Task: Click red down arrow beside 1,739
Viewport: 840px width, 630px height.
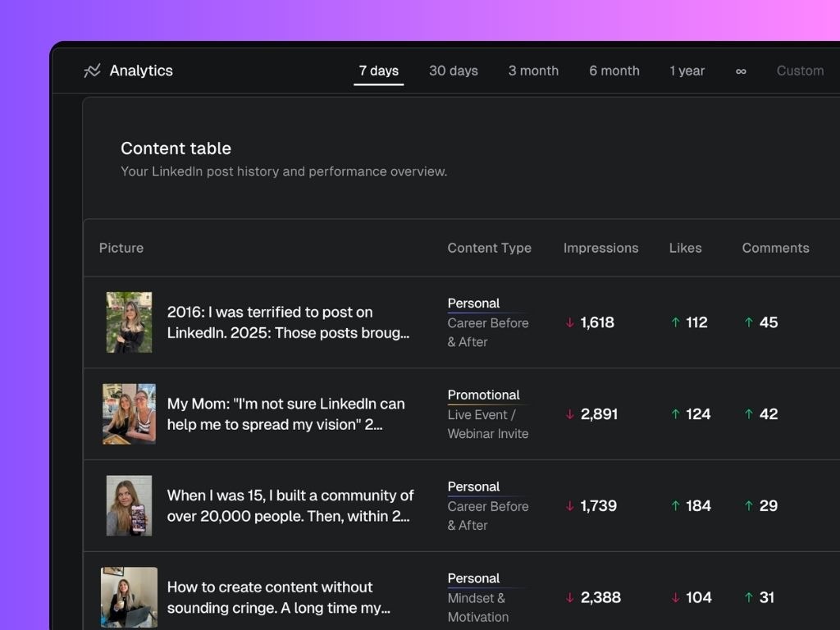Action: point(569,505)
